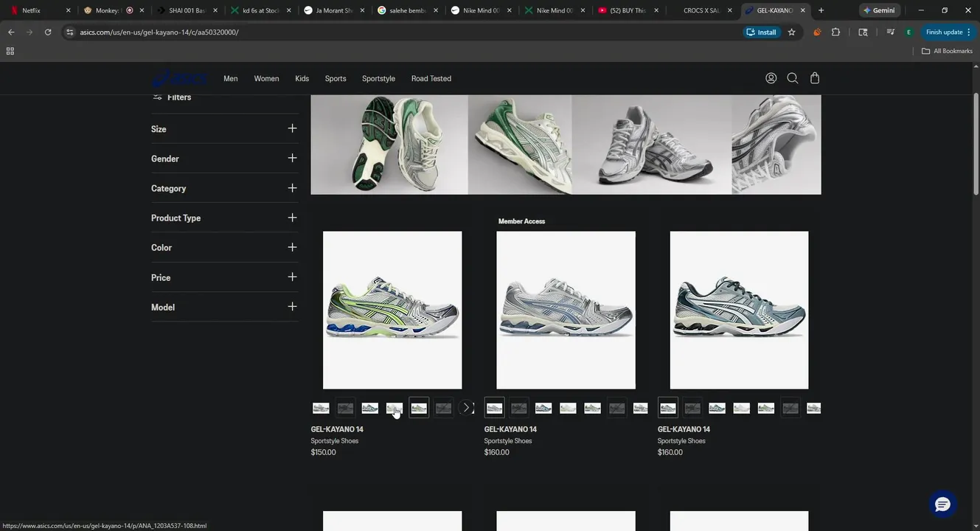The width and height of the screenshot is (980, 531).
Task: Open the Sports menu
Action: (336, 78)
